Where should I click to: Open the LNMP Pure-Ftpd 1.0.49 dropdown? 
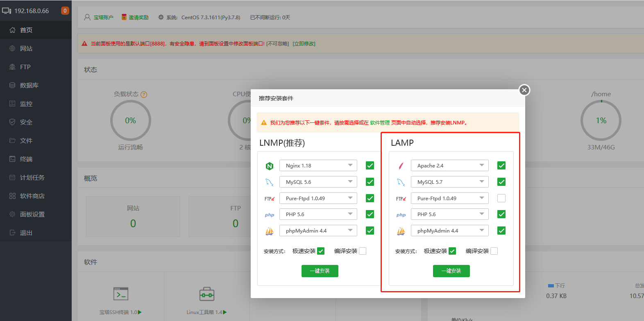click(318, 198)
